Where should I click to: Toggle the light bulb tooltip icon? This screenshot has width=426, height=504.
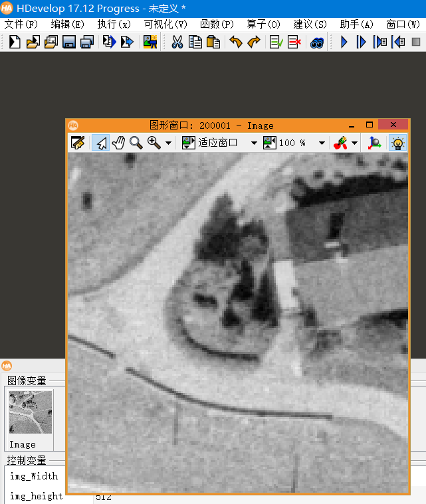(x=398, y=143)
